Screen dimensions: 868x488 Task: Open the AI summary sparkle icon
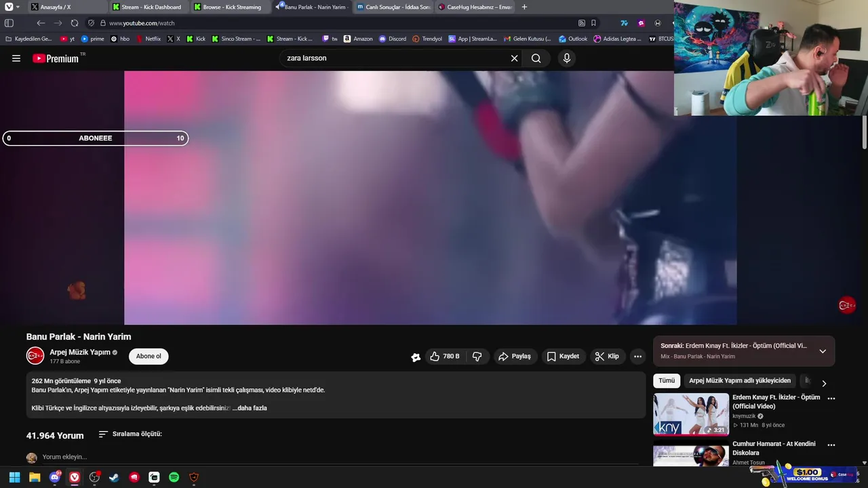click(416, 357)
